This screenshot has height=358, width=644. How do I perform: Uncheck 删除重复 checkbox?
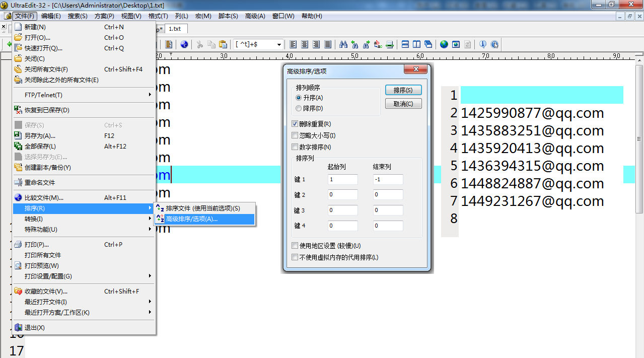pyautogui.click(x=295, y=124)
